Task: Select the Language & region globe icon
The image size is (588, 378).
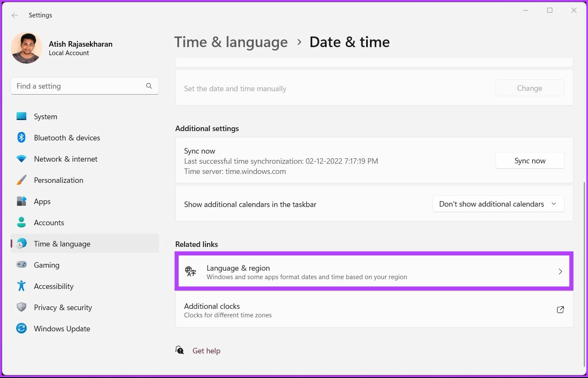Action: [x=190, y=271]
